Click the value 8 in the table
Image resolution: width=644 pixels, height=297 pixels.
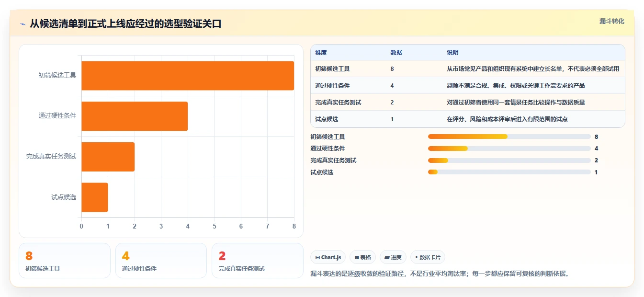click(x=392, y=69)
